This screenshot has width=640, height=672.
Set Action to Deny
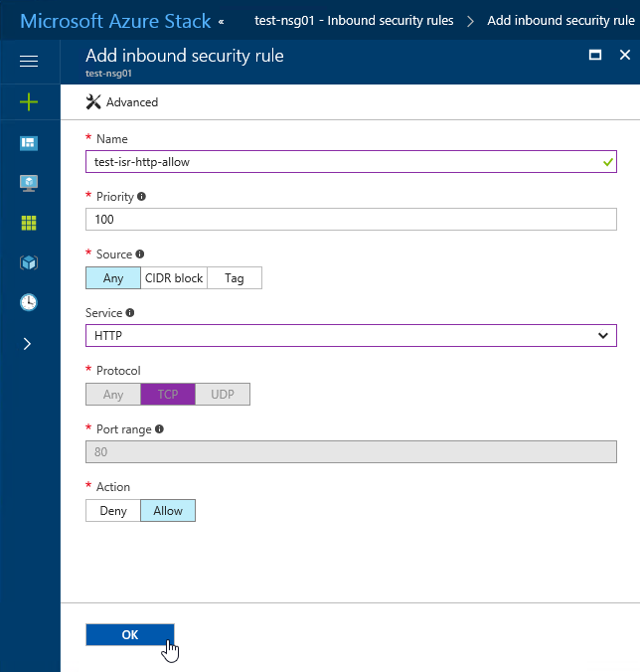coord(113,510)
